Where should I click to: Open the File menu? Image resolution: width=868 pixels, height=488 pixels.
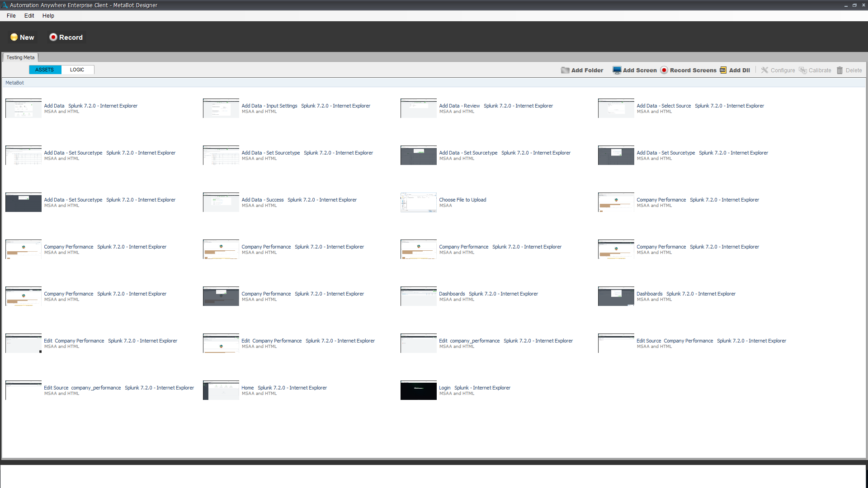(x=11, y=15)
